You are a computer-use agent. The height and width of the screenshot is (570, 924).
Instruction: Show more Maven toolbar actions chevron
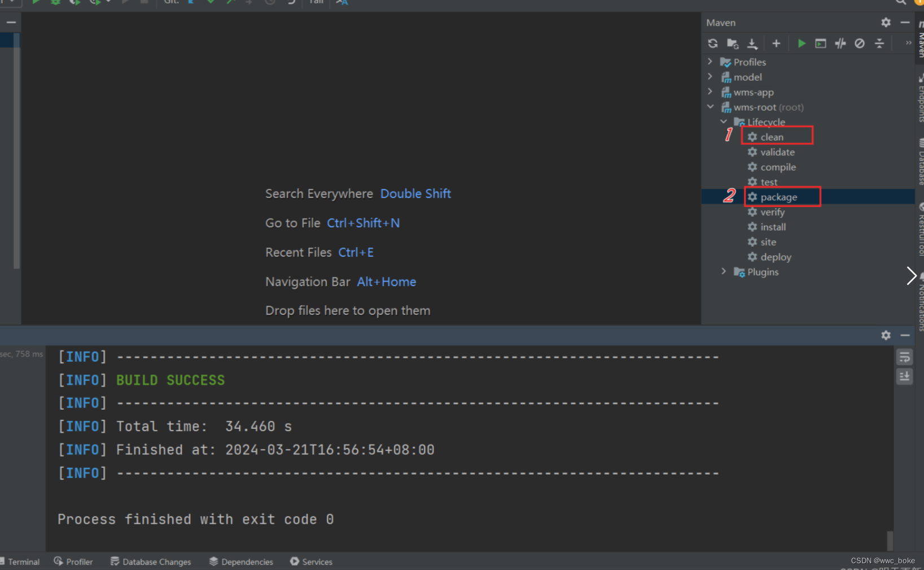pos(908,43)
